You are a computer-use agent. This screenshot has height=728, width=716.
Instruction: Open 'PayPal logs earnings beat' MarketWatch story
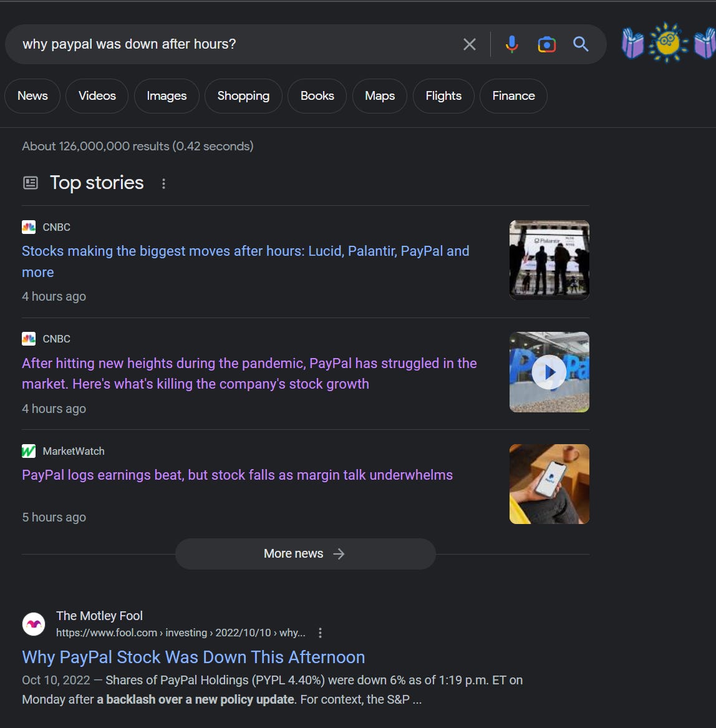point(237,475)
